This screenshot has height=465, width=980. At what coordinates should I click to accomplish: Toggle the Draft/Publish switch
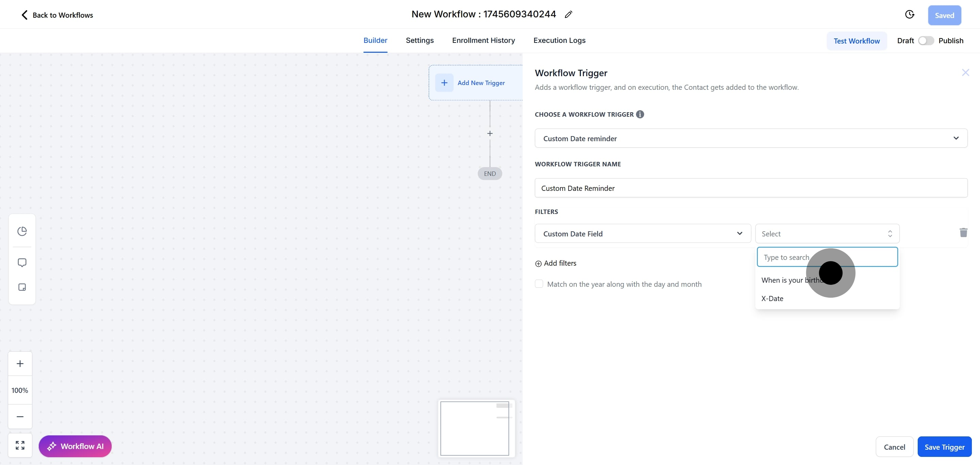coord(926,41)
